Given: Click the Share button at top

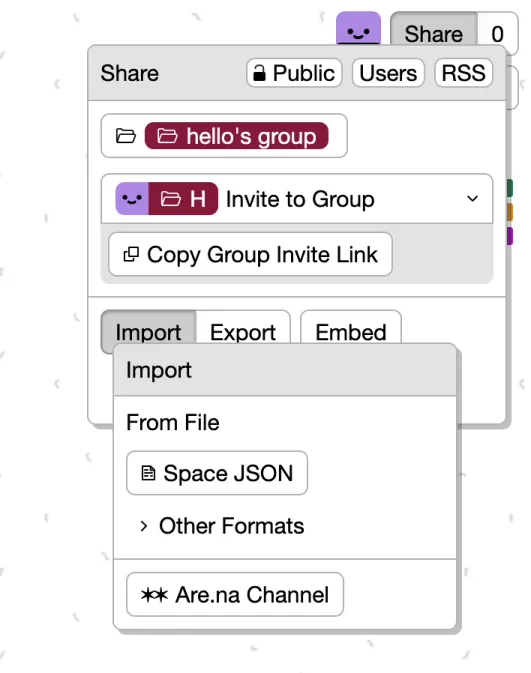Looking at the screenshot, I should (x=434, y=30).
